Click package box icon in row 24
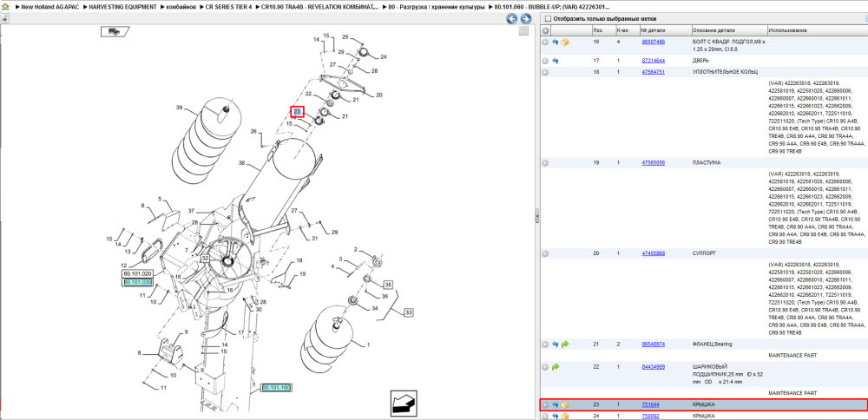This screenshot has height=420, width=868. (x=565, y=416)
